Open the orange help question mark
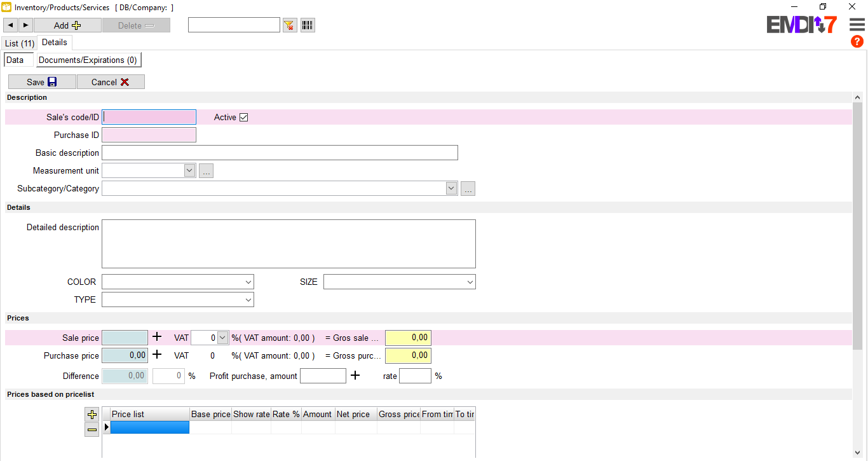This screenshot has height=461, width=868. pos(857,42)
